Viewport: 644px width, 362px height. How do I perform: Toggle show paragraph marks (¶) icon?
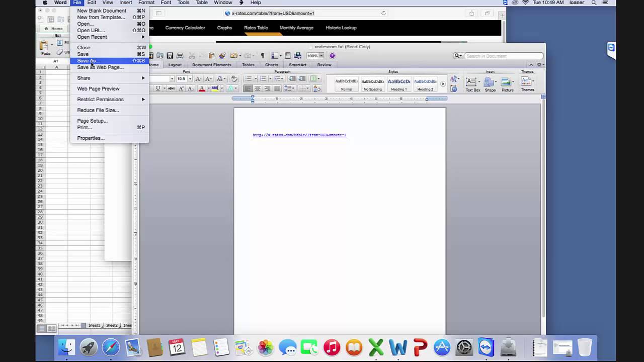pos(262,56)
